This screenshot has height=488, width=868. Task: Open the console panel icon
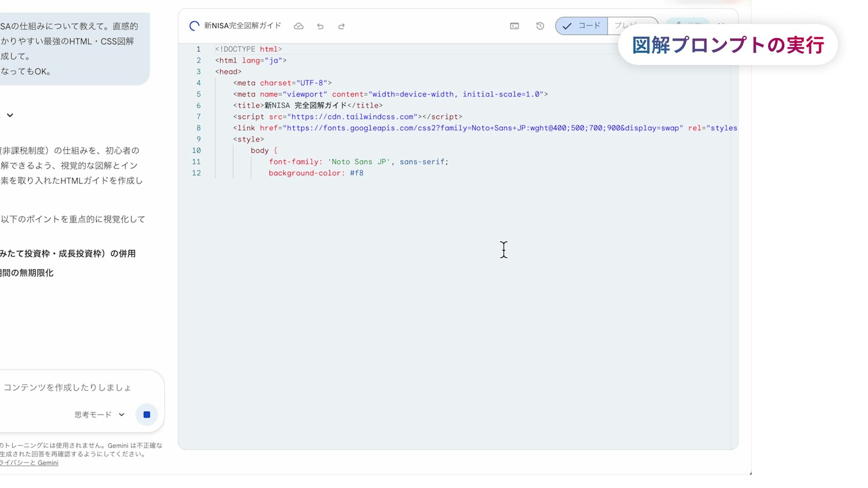click(514, 26)
